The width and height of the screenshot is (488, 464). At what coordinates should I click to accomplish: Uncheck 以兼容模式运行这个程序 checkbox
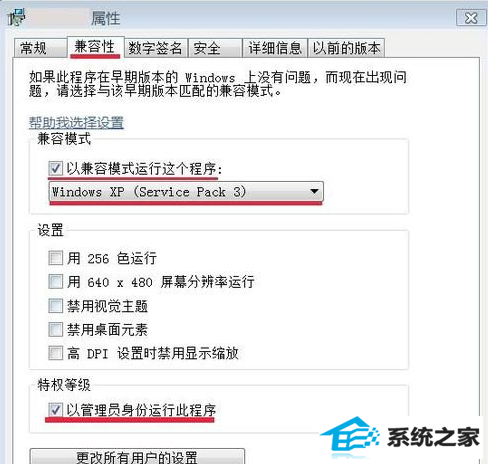[55, 168]
